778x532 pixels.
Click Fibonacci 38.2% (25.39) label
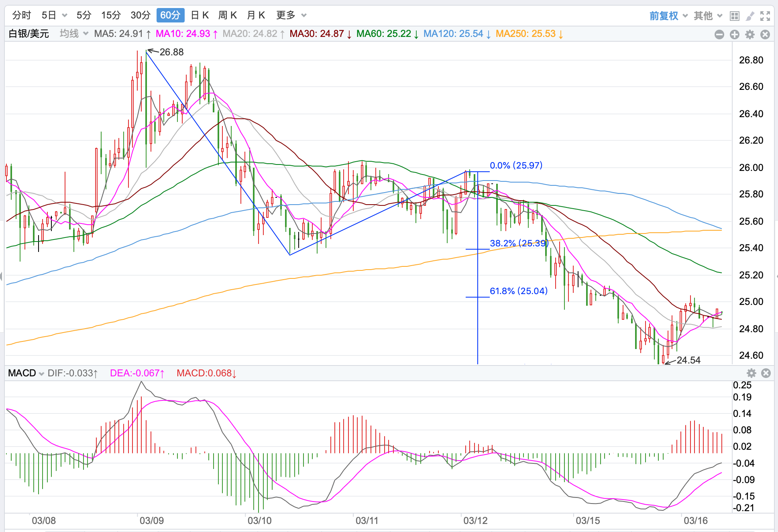pyautogui.click(x=519, y=243)
